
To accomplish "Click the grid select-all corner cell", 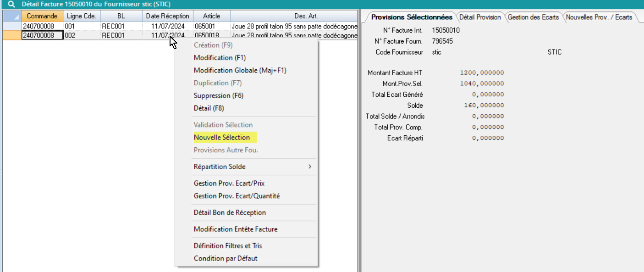I will (x=11, y=16).
